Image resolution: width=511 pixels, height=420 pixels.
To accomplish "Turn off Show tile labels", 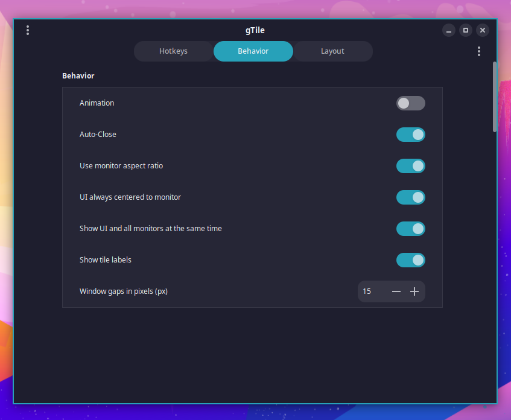I will (411, 260).
